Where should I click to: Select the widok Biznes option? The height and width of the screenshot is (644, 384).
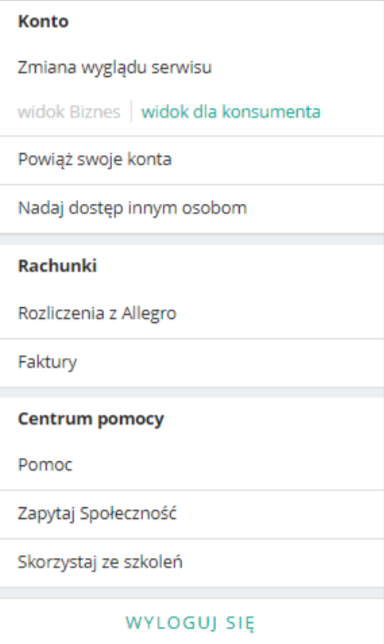click(69, 112)
